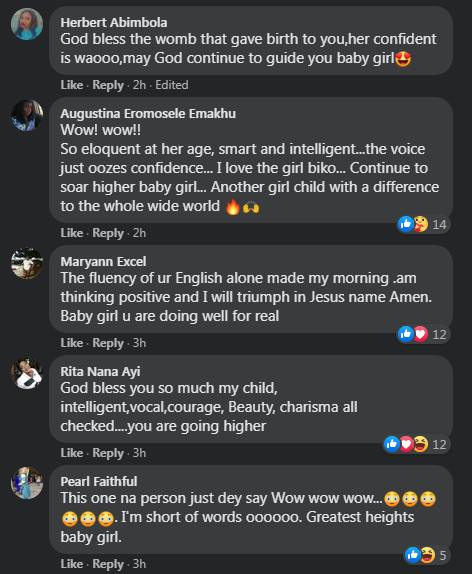This screenshot has width=472, height=574.
Task: Open reactions list showing 12 on Maryann's comment
Action: pos(422,334)
